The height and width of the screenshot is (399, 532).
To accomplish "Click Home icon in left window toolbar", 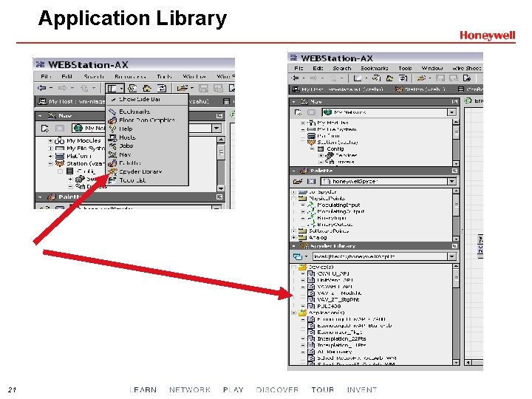I will pos(147,89).
